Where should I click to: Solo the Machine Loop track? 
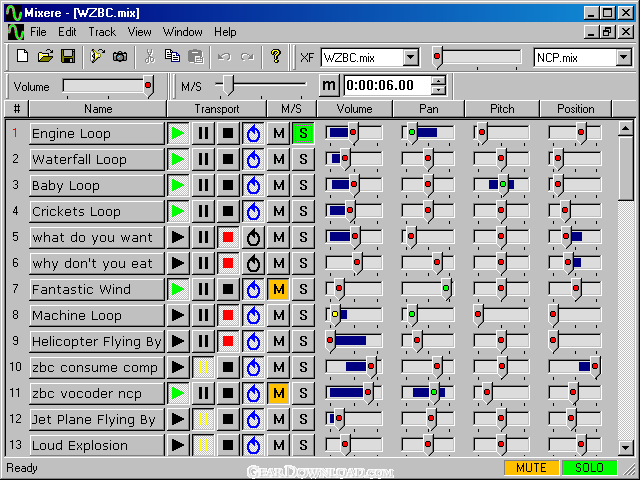click(x=303, y=315)
